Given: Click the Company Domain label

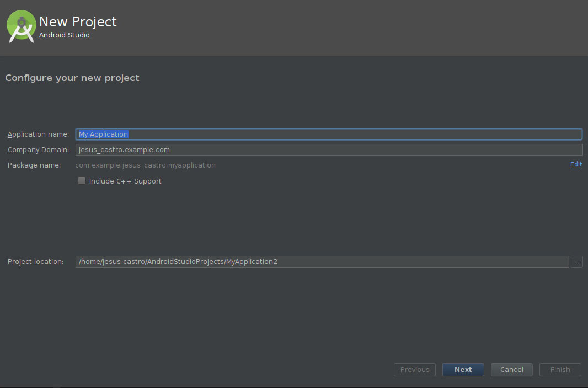Looking at the screenshot, I should pos(38,150).
